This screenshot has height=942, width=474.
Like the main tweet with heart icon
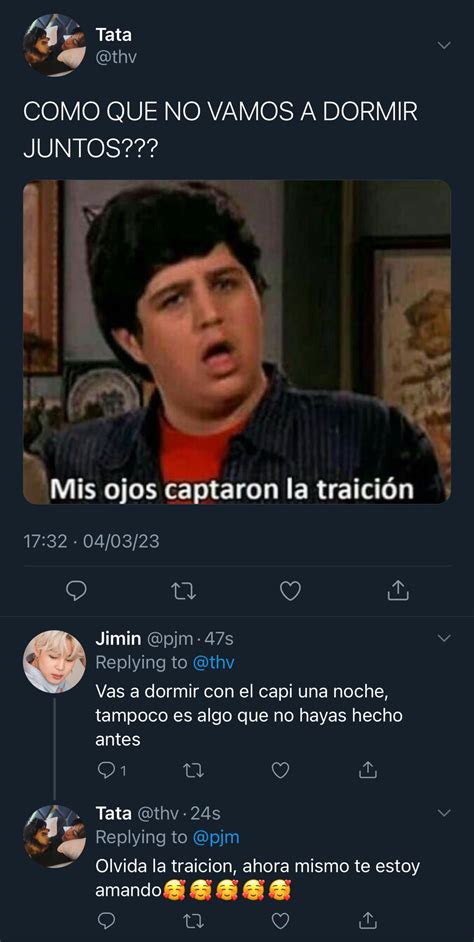(290, 591)
